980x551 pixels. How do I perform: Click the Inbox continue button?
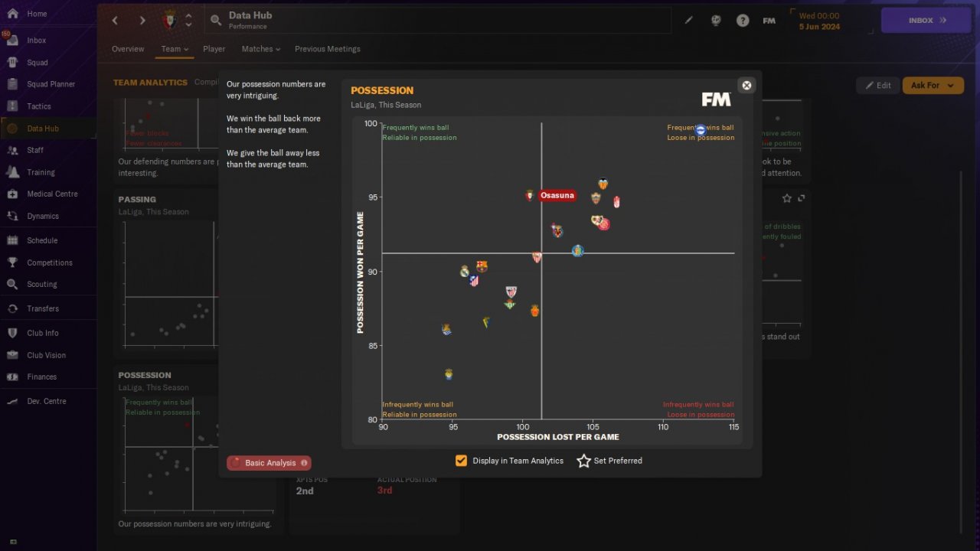(927, 21)
